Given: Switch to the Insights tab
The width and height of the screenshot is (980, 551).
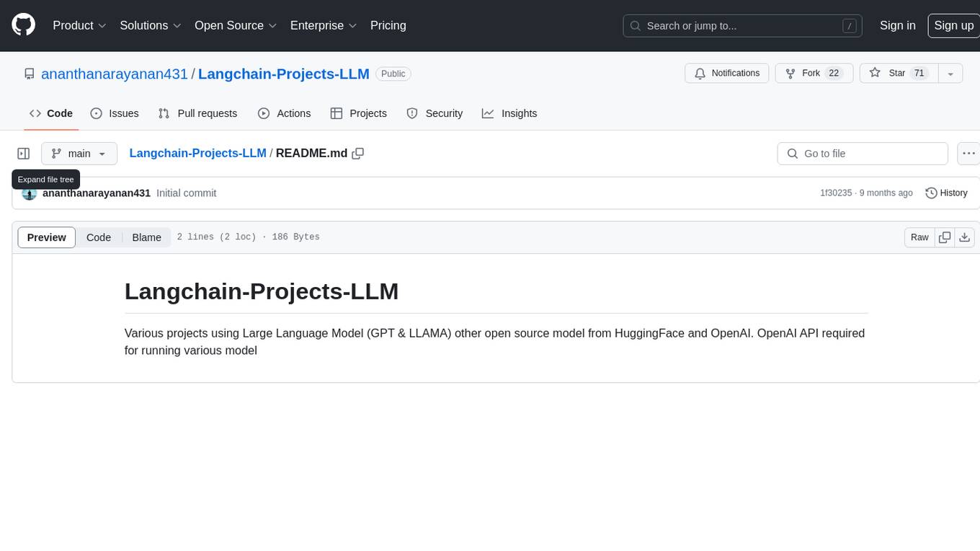Looking at the screenshot, I should tap(509, 113).
